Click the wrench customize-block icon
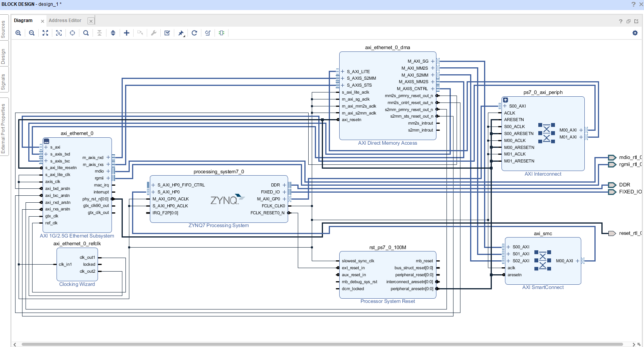 click(154, 33)
